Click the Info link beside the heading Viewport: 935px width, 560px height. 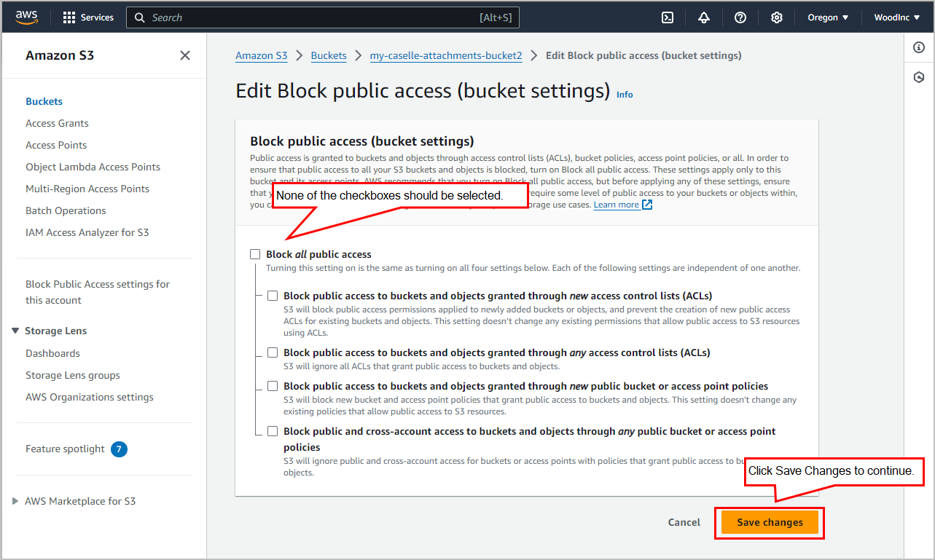[625, 95]
